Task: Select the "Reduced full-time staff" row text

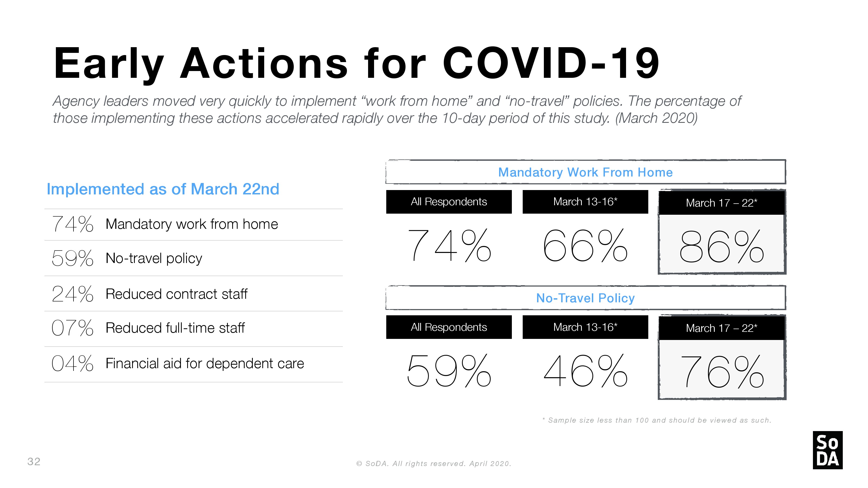Action: [x=175, y=328]
